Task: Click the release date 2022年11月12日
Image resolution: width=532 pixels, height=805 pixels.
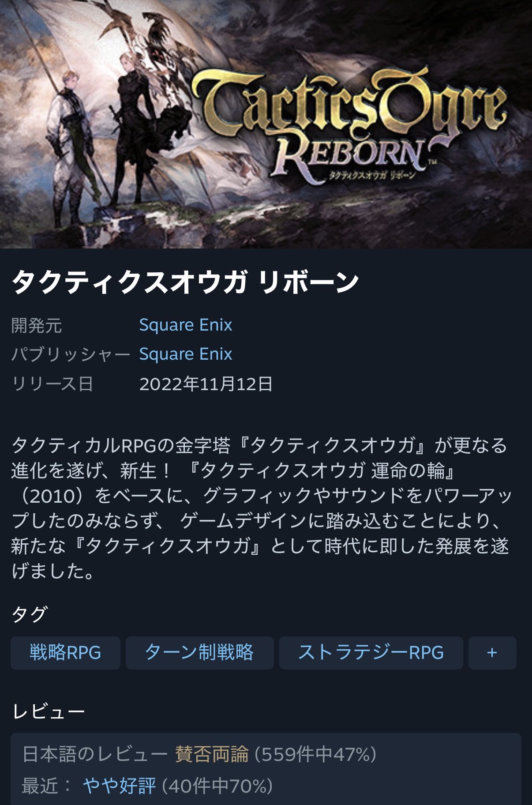Action: pos(206,384)
